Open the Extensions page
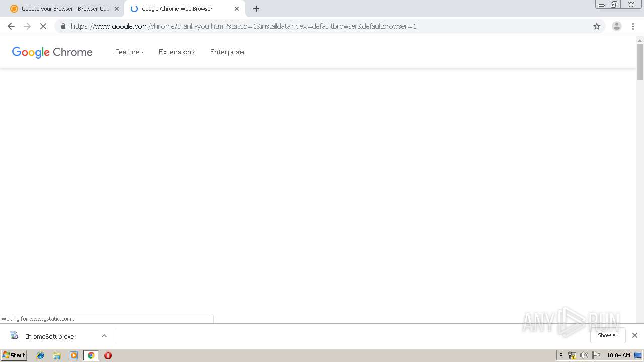The height and width of the screenshot is (362, 644). (177, 52)
